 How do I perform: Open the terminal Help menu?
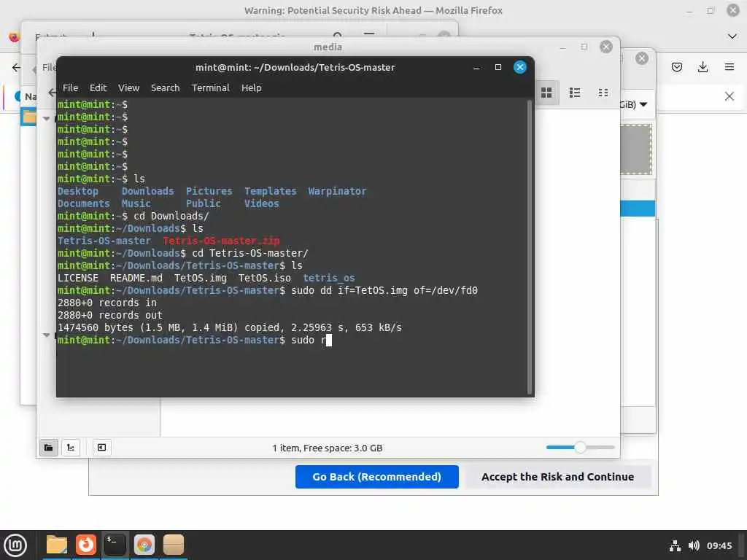point(251,87)
